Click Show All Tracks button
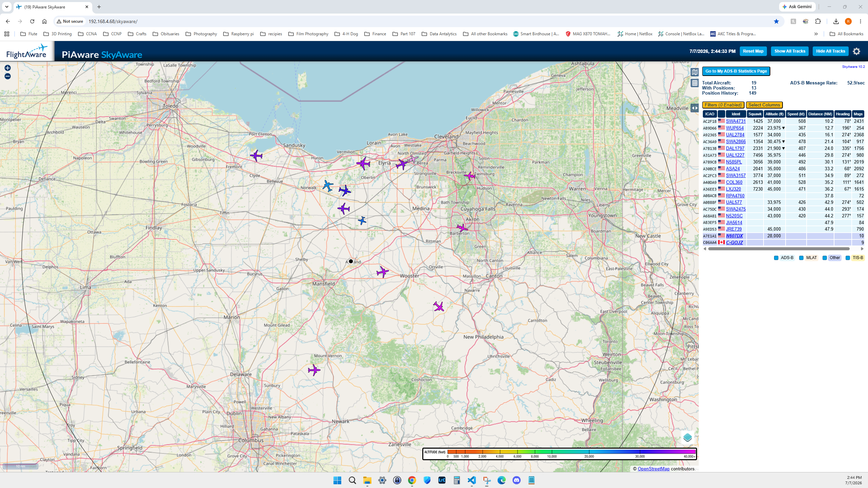Screen dimensions: 868x488 (x=790, y=51)
